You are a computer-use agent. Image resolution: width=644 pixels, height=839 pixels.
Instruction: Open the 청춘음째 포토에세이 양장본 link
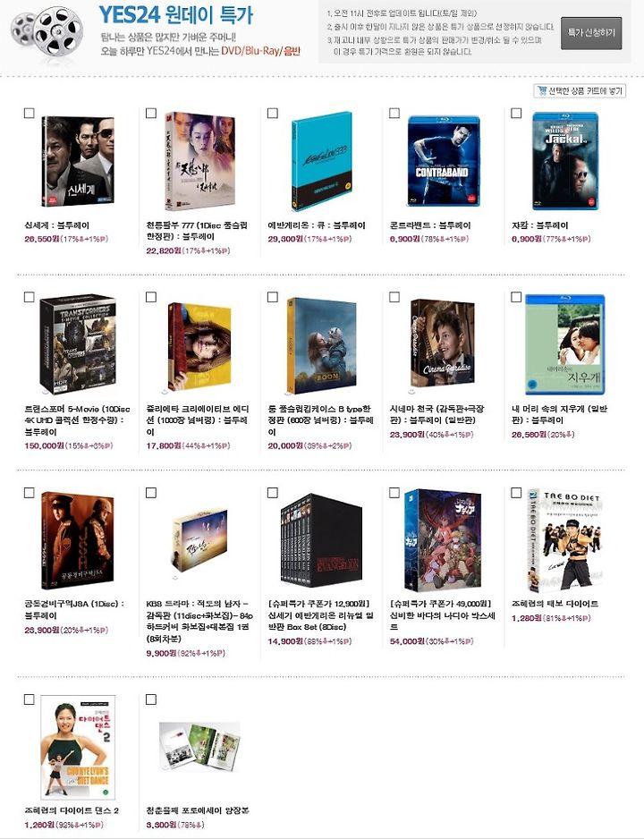tap(198, 810)
